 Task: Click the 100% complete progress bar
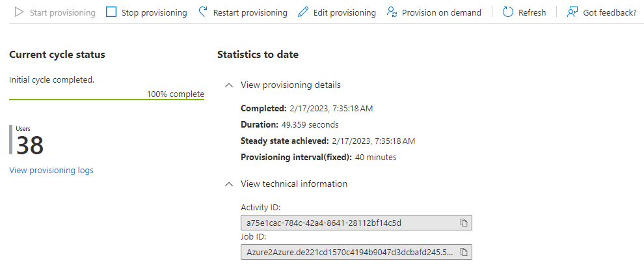point(107,100)
